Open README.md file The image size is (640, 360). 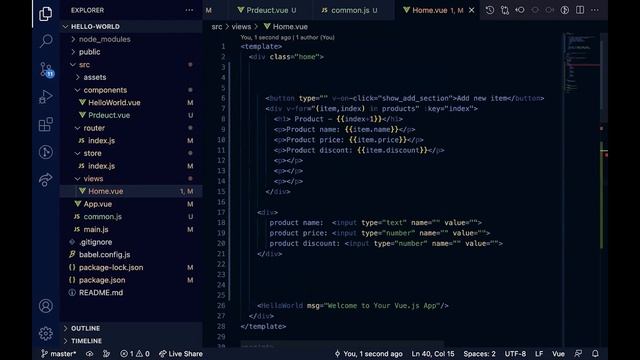click(131, 293)
